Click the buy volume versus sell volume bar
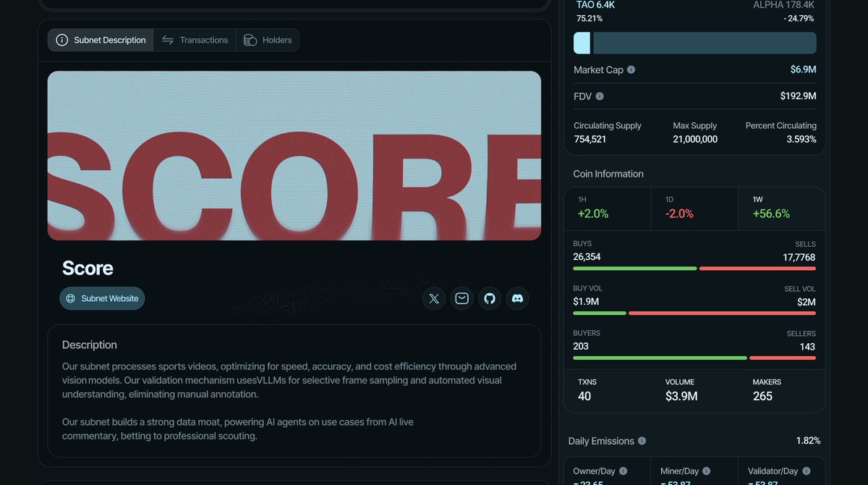Image resolution: width=868 pixels, height=485 pixels. click(694, 313)
